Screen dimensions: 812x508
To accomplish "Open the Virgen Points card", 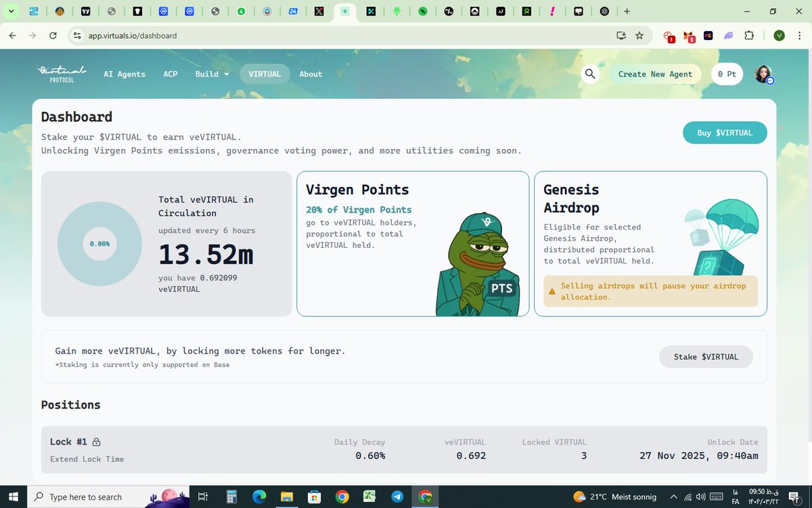I will tap(413, 244).
